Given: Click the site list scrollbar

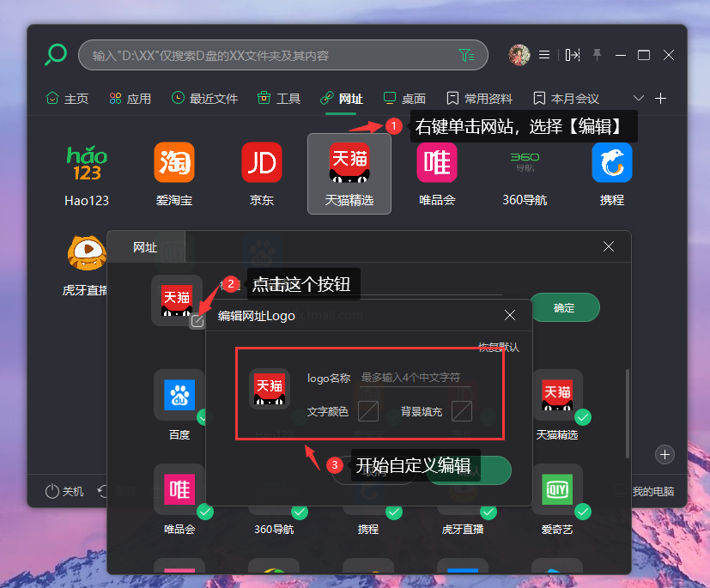Looking at the screenshot, I should click(627, 414).
